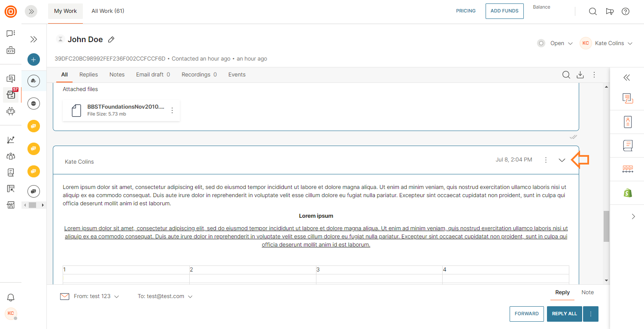The width and height of the screenshot is (644, 329).
Task: Click the blue plus button to create new
Action: pyautogui.click(x=33, y=60)
